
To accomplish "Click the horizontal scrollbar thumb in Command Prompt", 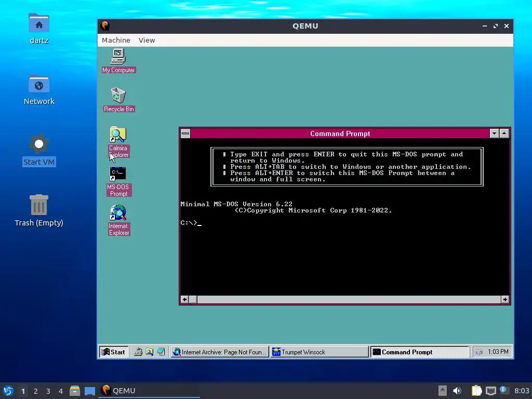I will coord(193,299).
